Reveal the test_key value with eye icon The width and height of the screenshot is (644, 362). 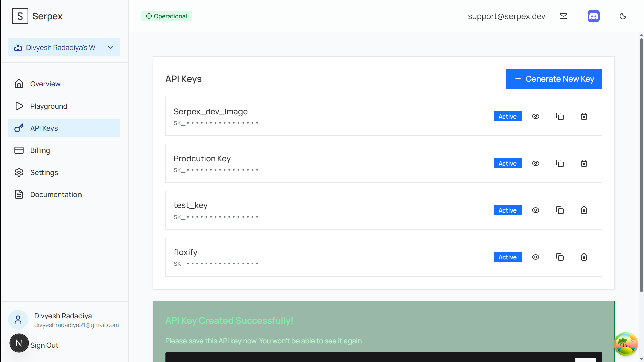(x=535, y=210)
